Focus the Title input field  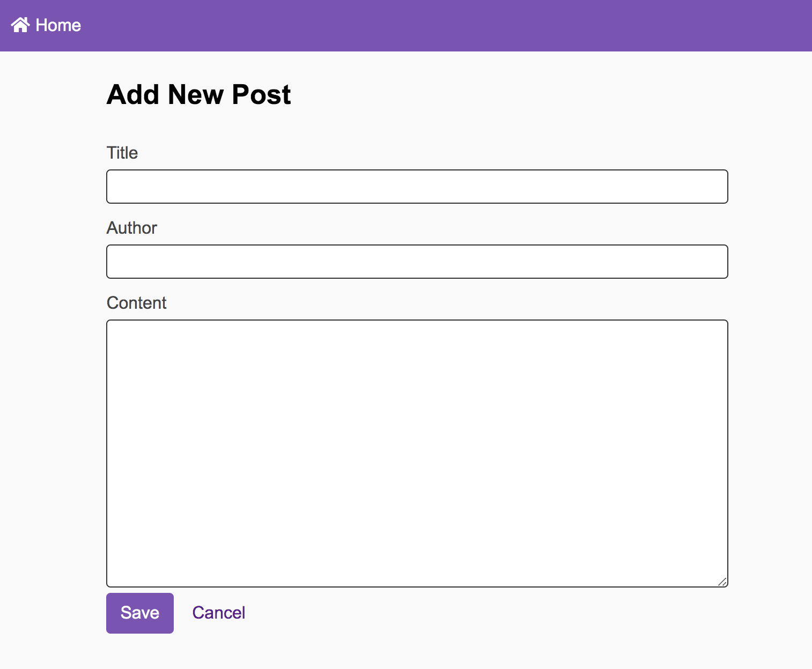(417, 187)
